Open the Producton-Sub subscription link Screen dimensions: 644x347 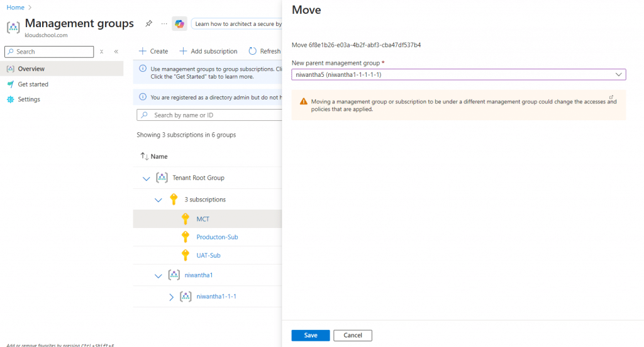[x=217, y=237]
